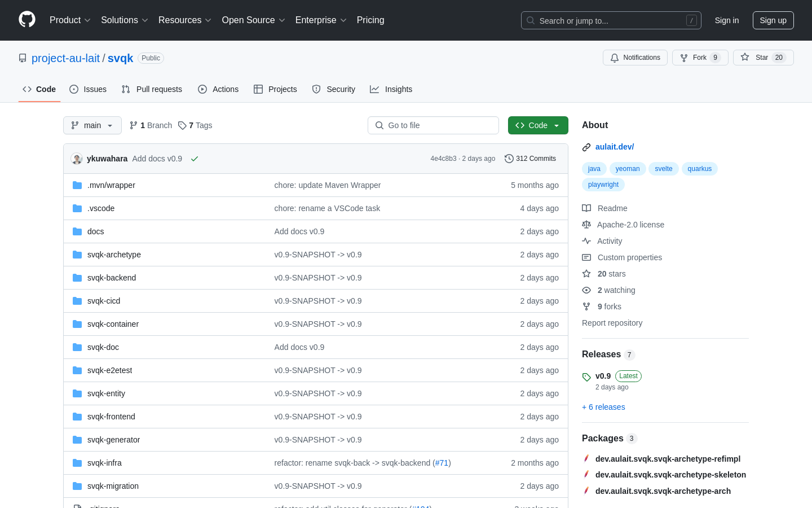
Task: Expand the Resources menu
Action: pyautogui.click(x=185, y=20)
